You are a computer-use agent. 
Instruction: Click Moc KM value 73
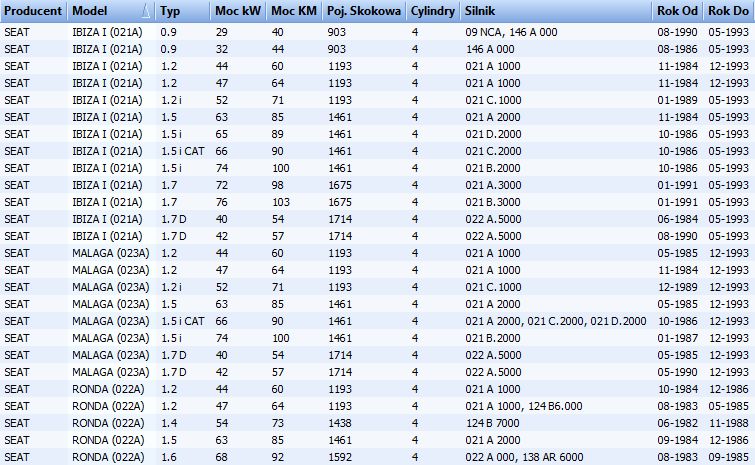(x=278, y=423)
